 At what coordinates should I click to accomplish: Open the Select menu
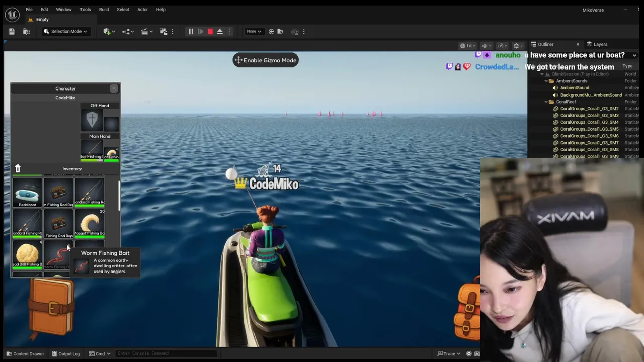[x=123, y=10]
